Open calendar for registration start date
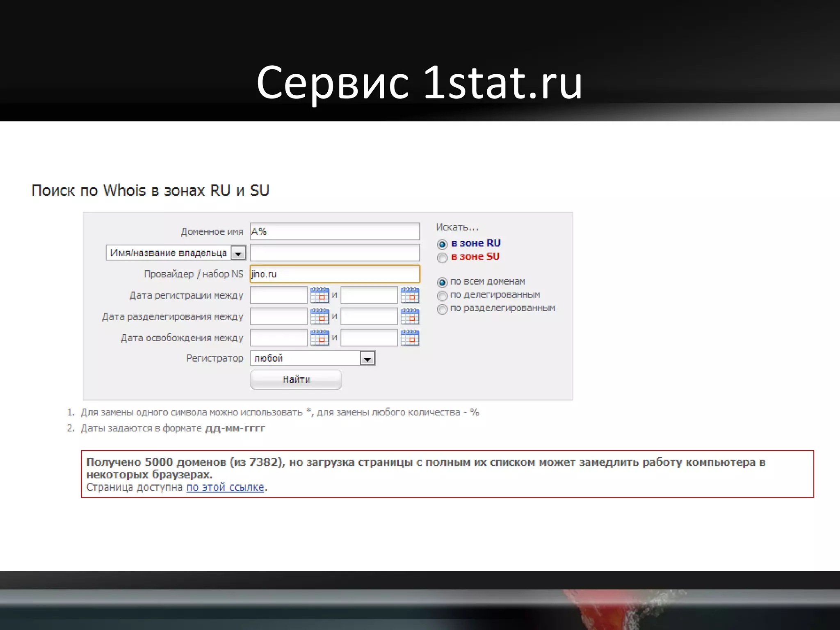 [x=320, y=295]
